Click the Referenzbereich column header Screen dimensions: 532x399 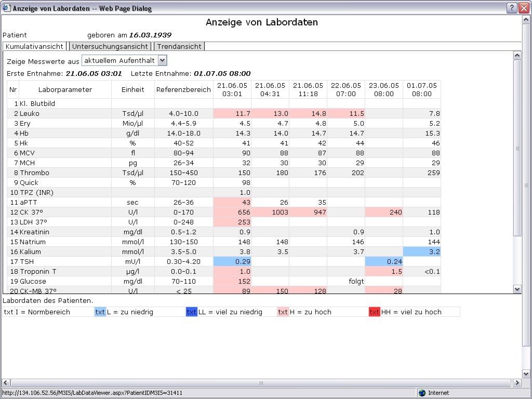tap(183, 89)
